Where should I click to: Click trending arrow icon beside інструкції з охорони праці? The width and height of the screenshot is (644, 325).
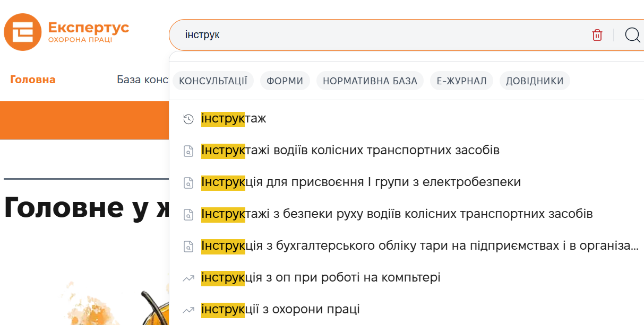[x=188, y=310]
